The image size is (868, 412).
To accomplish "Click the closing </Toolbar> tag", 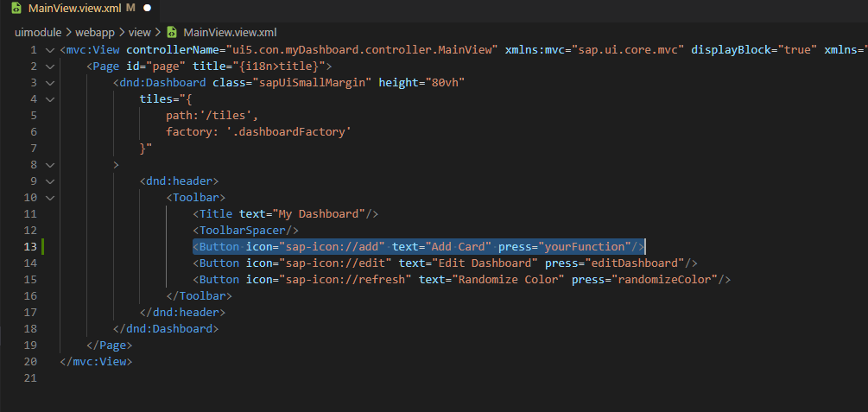I will point(200,295).
